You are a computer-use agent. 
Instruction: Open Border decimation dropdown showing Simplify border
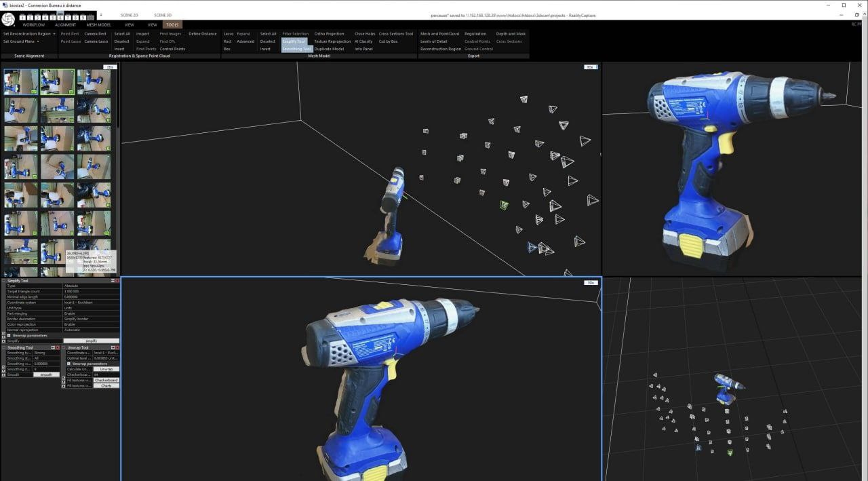tap(91, 319)
